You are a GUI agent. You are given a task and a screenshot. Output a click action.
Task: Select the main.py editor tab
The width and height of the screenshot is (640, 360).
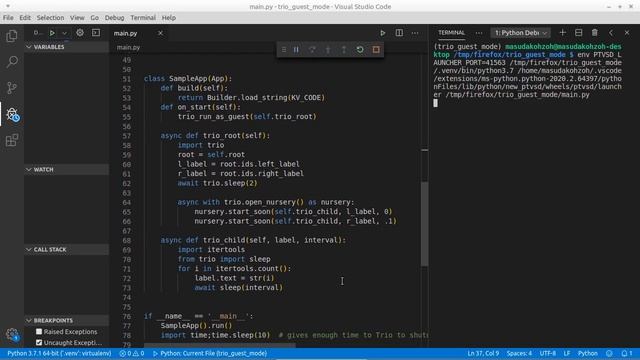(139, 33)
